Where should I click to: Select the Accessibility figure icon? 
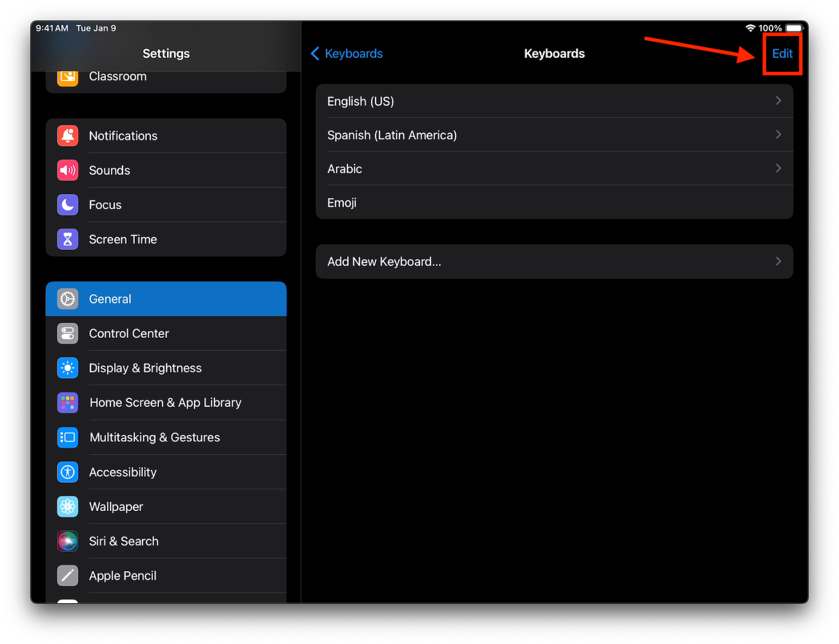click(x=67, y=472)
